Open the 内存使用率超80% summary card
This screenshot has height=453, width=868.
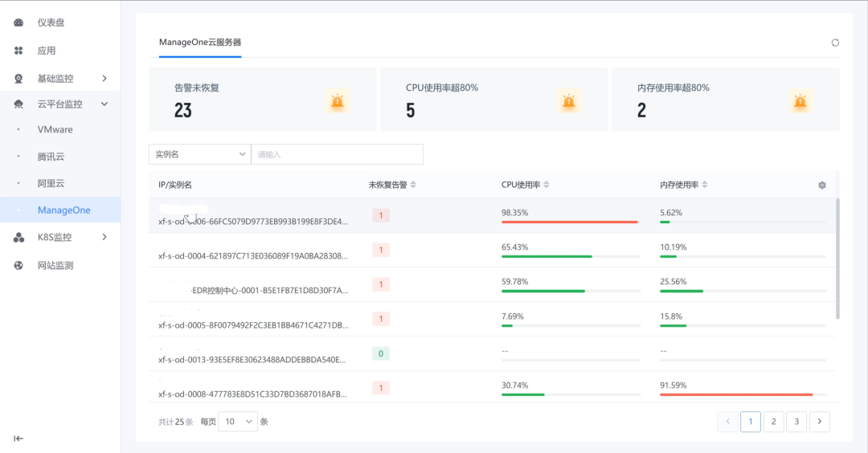[726, 100]
